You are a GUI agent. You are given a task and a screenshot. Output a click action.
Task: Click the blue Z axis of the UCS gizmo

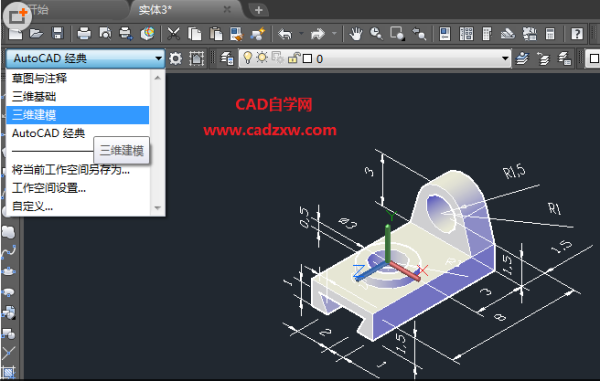pos(370,272)
